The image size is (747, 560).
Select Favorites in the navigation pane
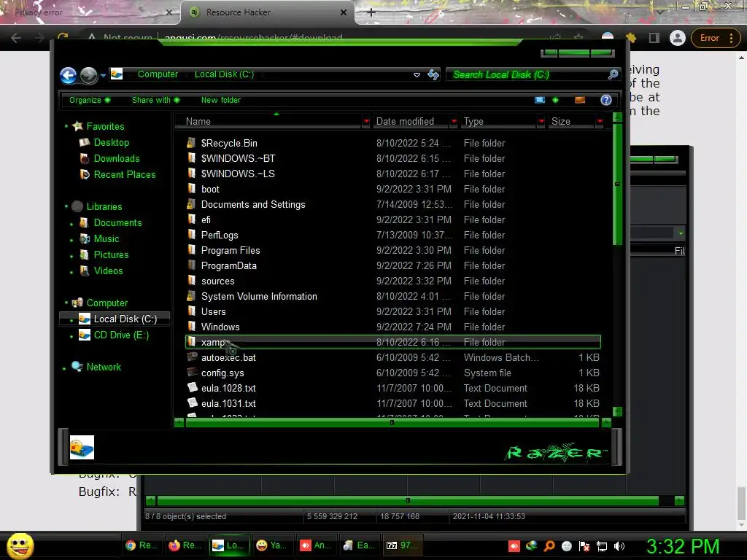pyautogui.click(x=105, y=126)
